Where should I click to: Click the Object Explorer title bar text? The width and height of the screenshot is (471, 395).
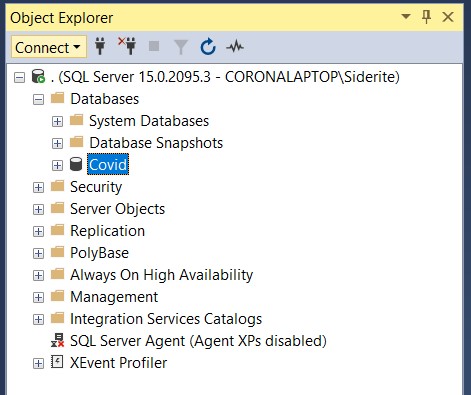coord(62,18)
